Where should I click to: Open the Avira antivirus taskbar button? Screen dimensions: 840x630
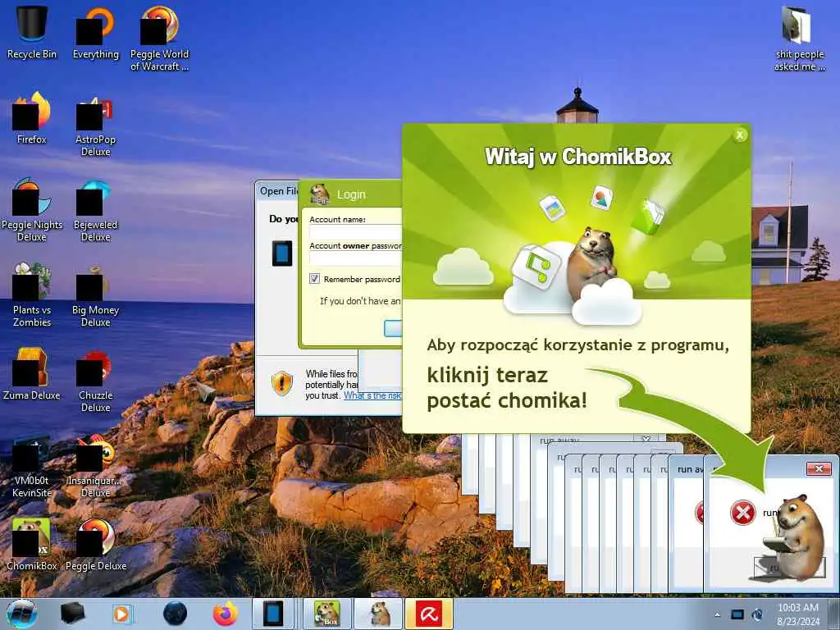[x=429, y=614]
